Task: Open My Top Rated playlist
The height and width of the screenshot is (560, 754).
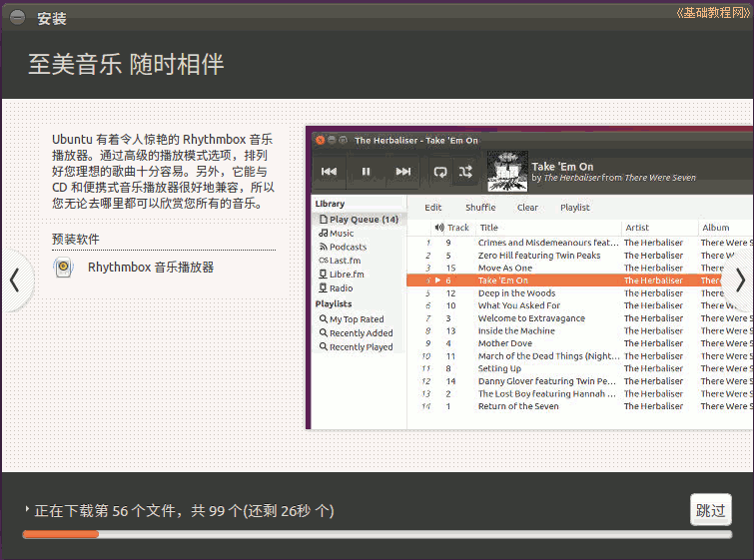Action: pos(352,319)
